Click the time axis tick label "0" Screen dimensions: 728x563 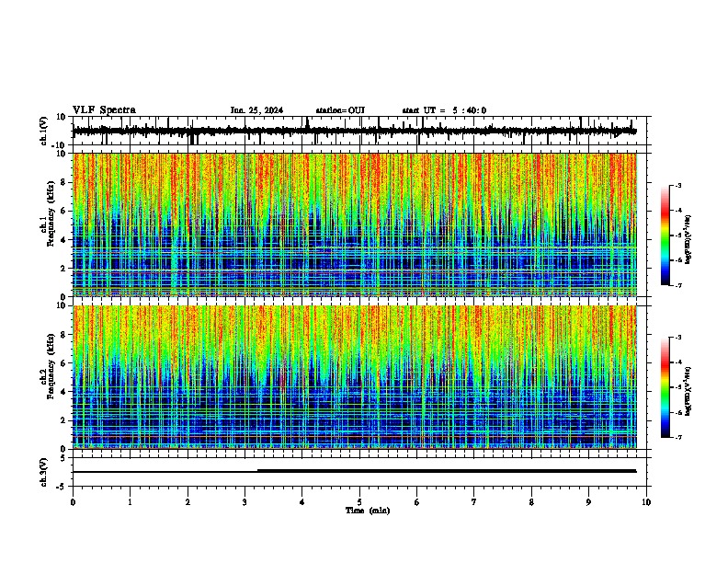73,502
